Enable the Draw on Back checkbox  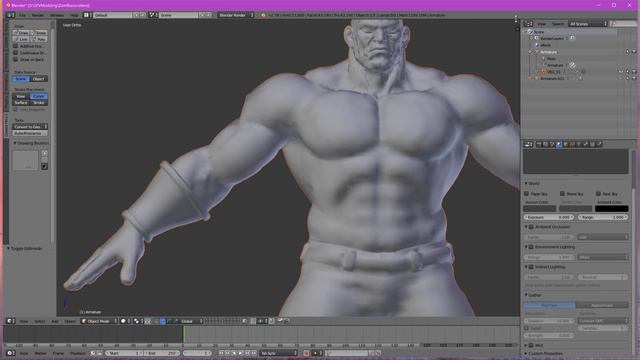(x=16, y=59)
